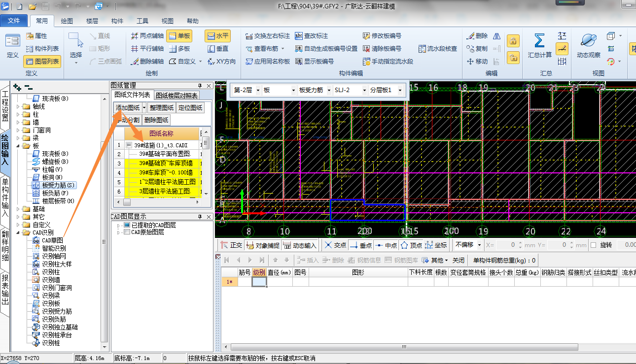Click the 整理图纸 button
Screen dimensions: 636x364
coord(162,107)
